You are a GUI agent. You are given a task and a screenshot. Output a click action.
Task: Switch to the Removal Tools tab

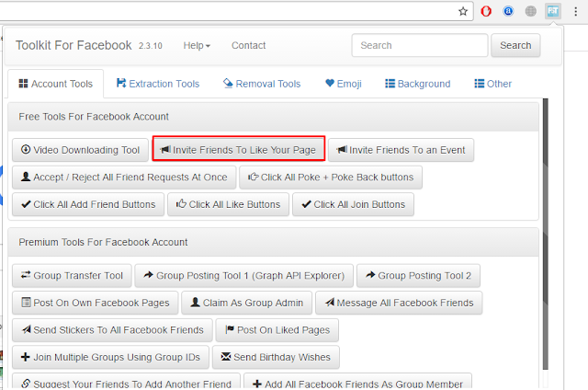coord(262,84)
